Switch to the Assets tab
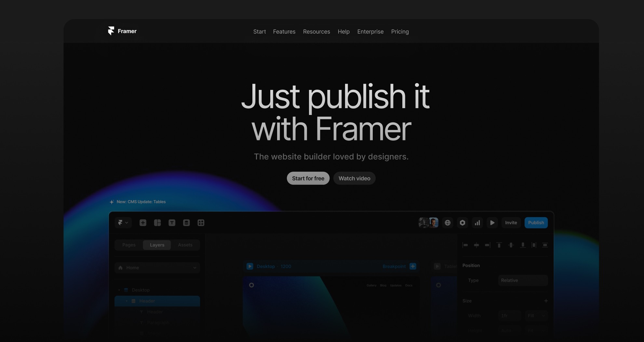This screenshot has width=644, height=342. 185,245
